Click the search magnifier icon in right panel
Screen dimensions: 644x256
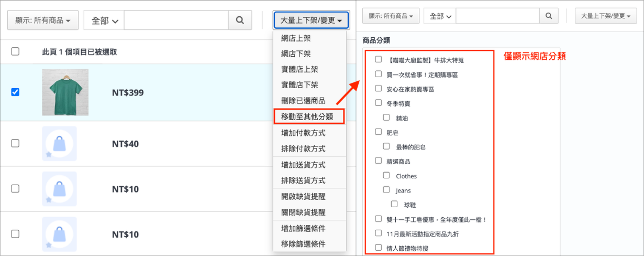[x=548, y=16]
